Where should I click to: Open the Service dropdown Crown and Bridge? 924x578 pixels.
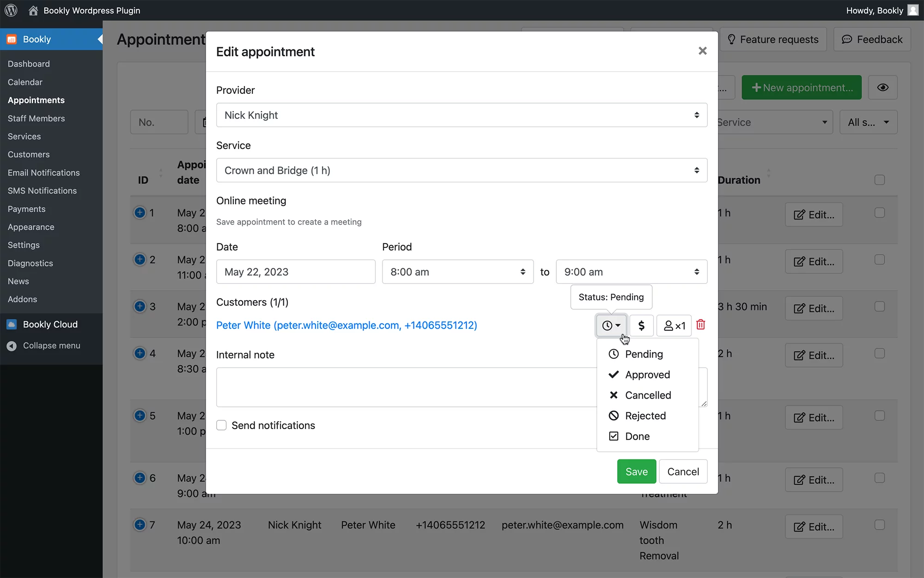click(462, 170)
